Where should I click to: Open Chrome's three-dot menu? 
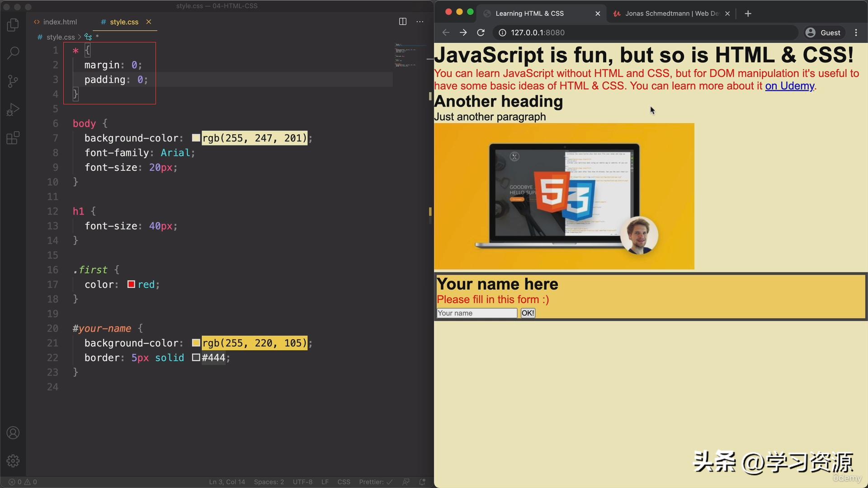[x=856, y=32]
